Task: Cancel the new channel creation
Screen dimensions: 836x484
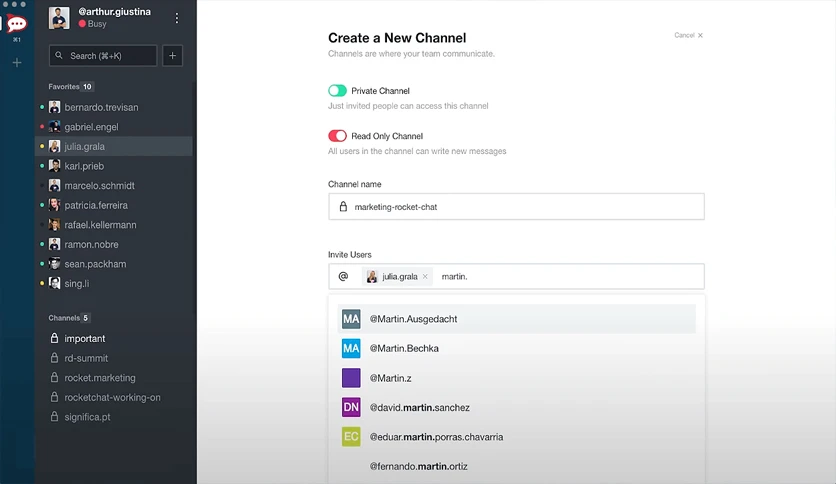Action: click(688, 35)
